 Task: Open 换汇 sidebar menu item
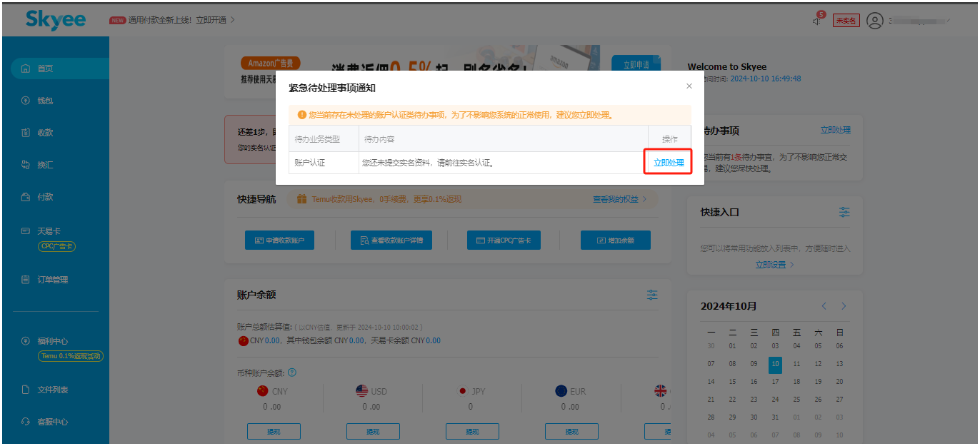pyautogui.click(x=45, y=165)
